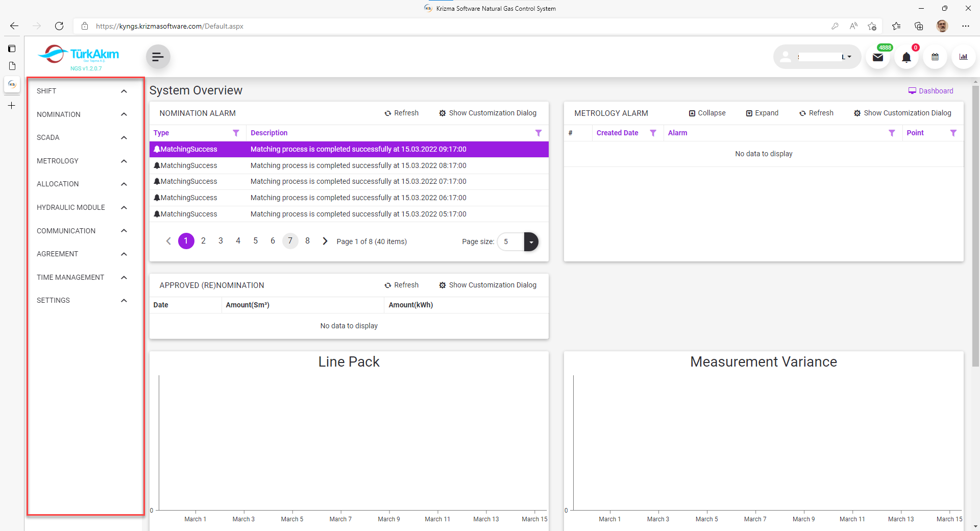
Task: Open the user account dropdown
Action: click(x=817, y=57)
